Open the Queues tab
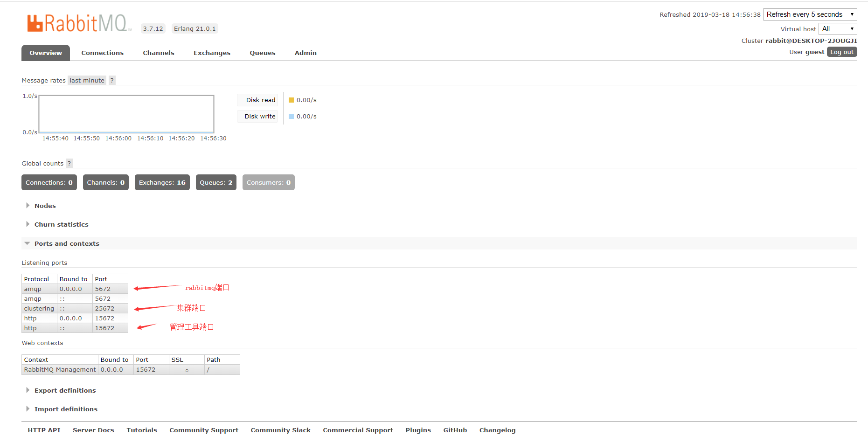The image size is (868, 443). click(263, 53)
